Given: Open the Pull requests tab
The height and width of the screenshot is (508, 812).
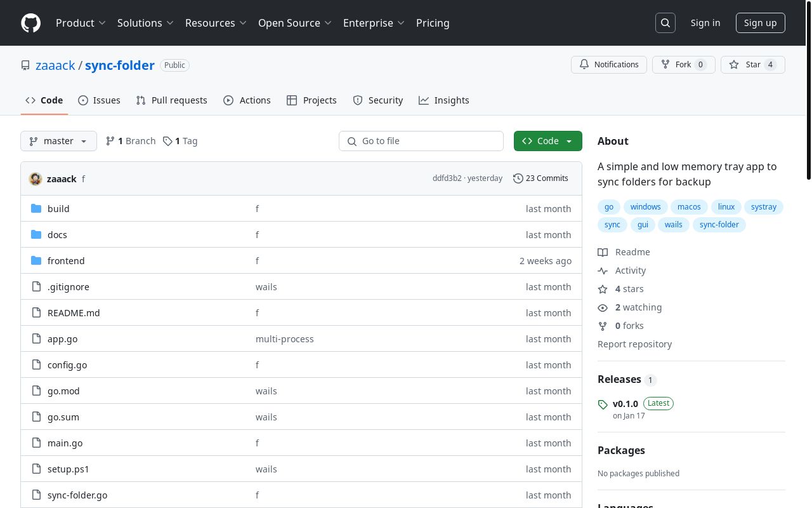Looking at the screenshot, I should pyautogui.click(x=171, y=100).
